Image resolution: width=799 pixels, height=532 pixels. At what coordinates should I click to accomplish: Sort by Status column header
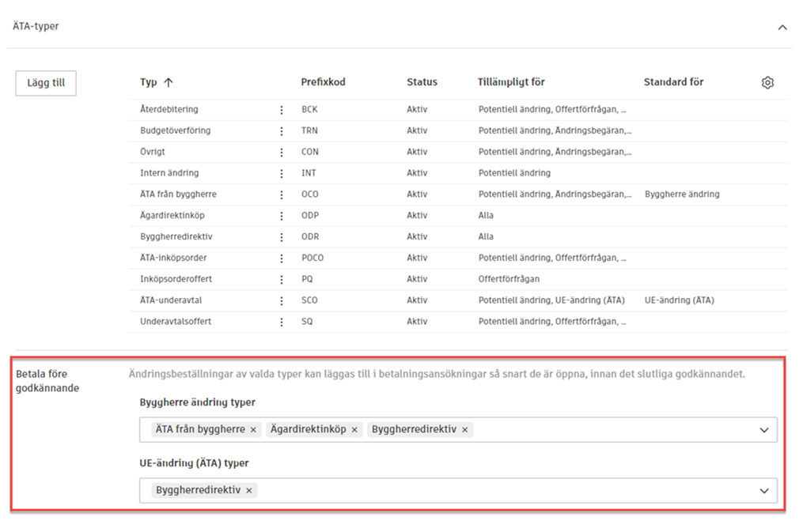(422, 82)
